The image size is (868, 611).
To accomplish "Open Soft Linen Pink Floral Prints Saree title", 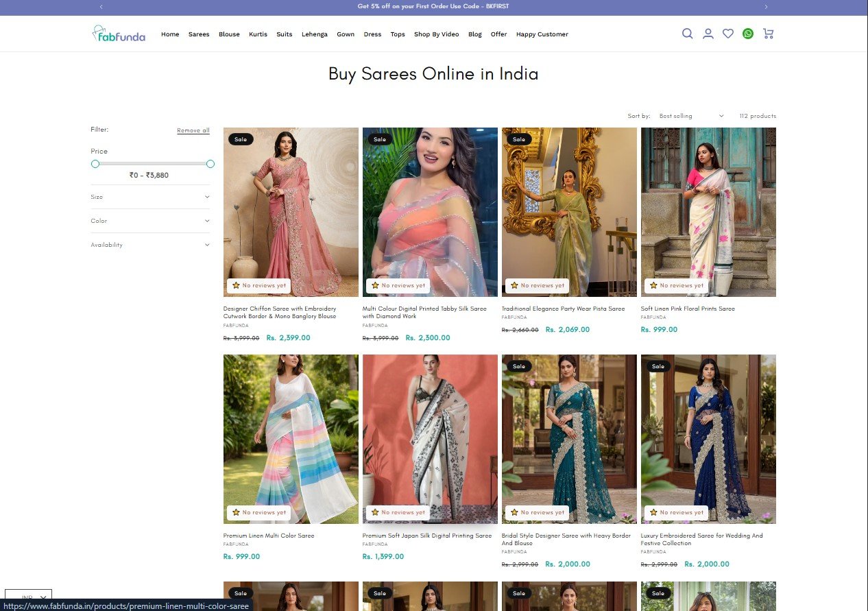I will tap(688, 309).
